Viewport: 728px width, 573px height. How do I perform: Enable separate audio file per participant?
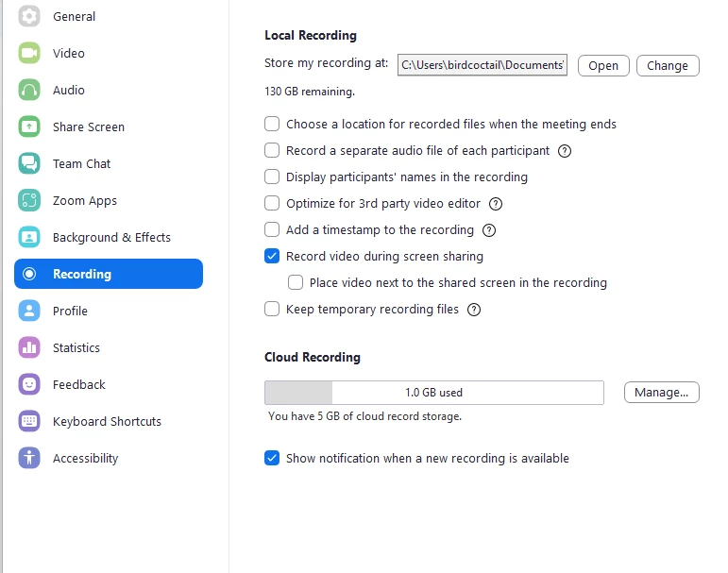pos(272,150)
